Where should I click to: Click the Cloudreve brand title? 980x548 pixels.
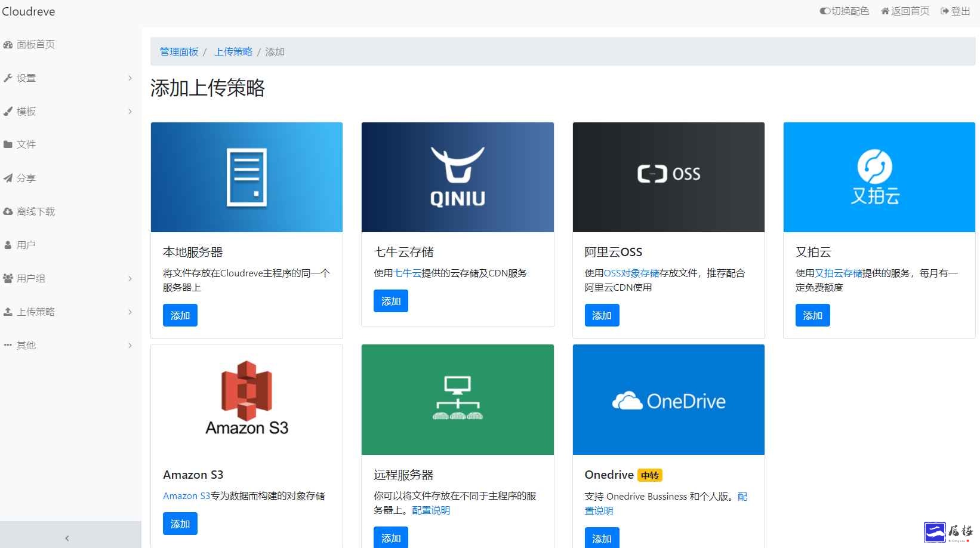point(28,11)
